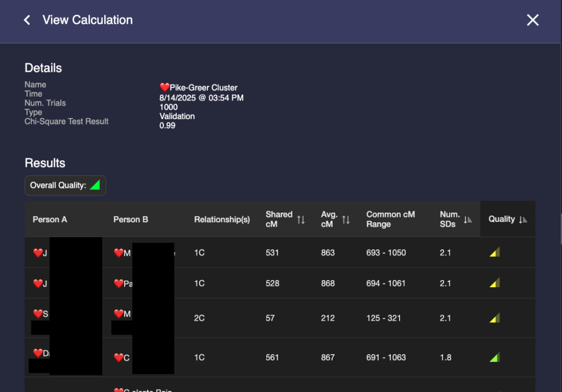
Task: Go back using the left chevron arrow
Action: point(27,20)
